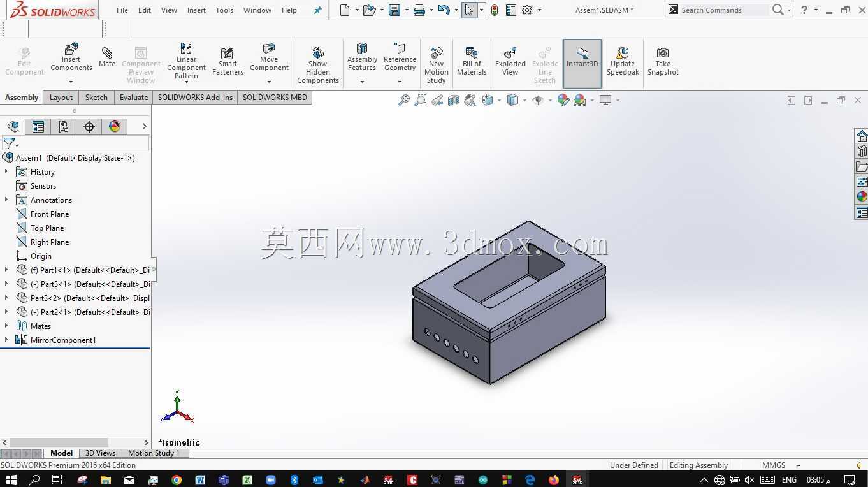This screenshot has height=487, width=868.
Task: Open Motion Study 1 tab
Action: click(x=154, y=453)
